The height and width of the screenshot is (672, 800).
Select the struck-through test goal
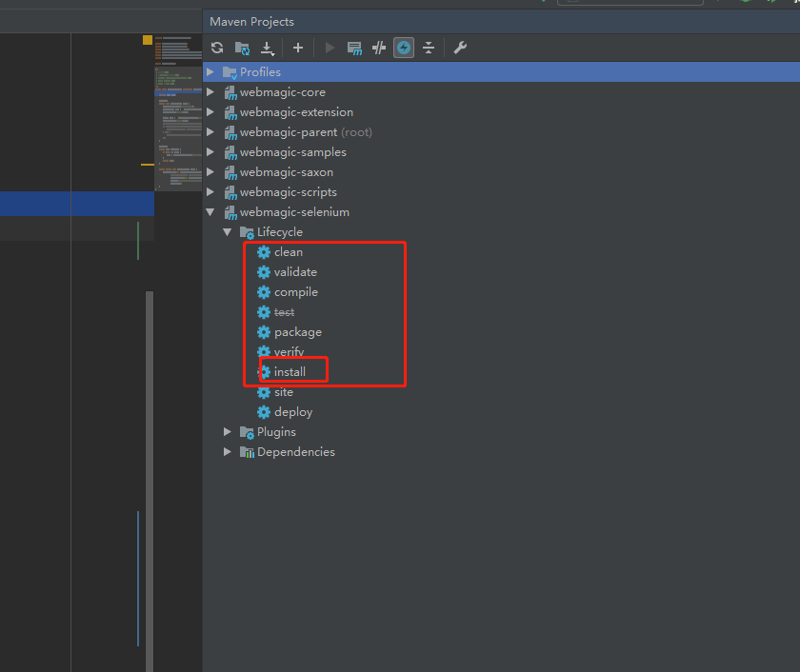(284, 312)
